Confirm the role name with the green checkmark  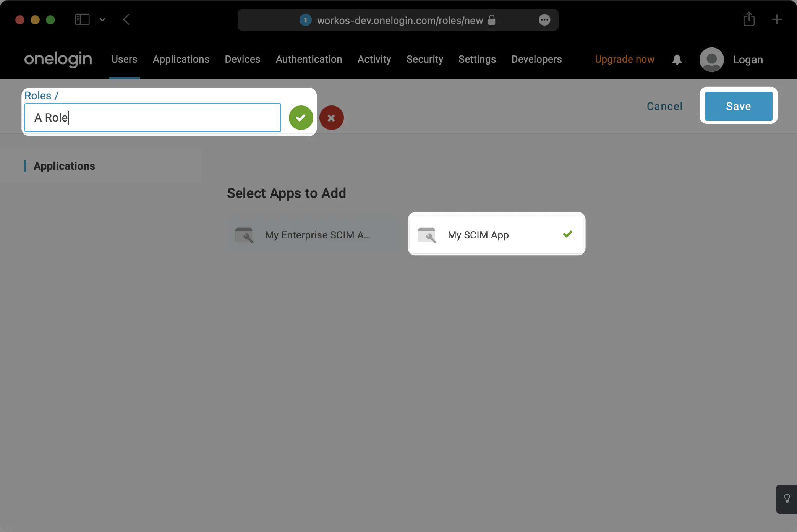[x=301, y=118]
